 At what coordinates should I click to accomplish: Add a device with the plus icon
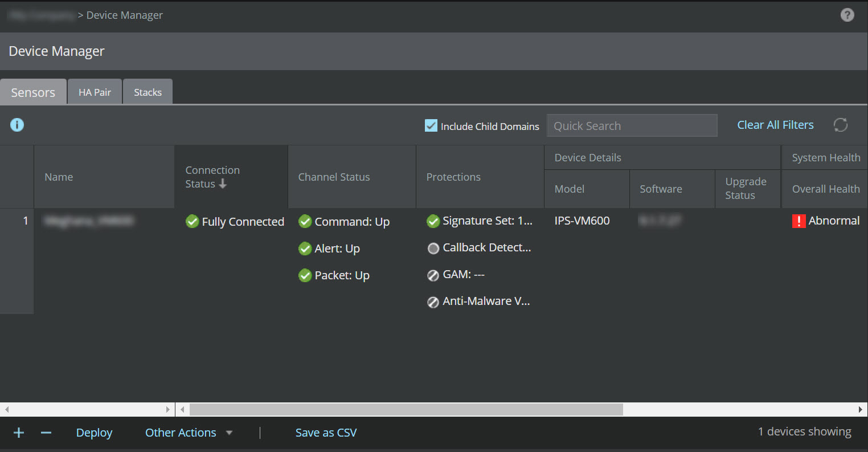tap(19, 433)
